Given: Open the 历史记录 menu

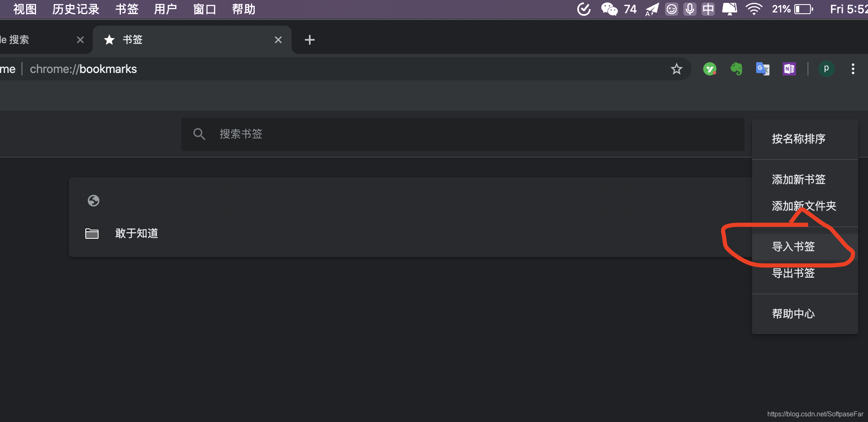Looking at the screenshot, I should tap(76, 9).
